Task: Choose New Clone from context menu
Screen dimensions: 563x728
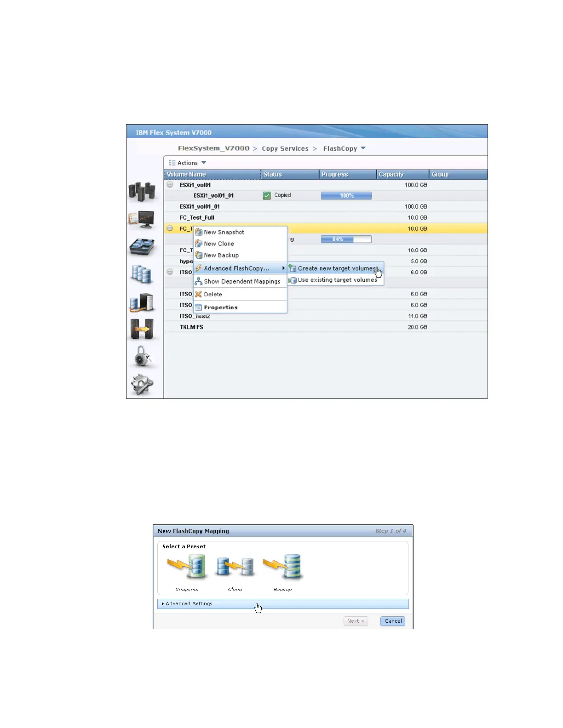Action: (240, 244)
